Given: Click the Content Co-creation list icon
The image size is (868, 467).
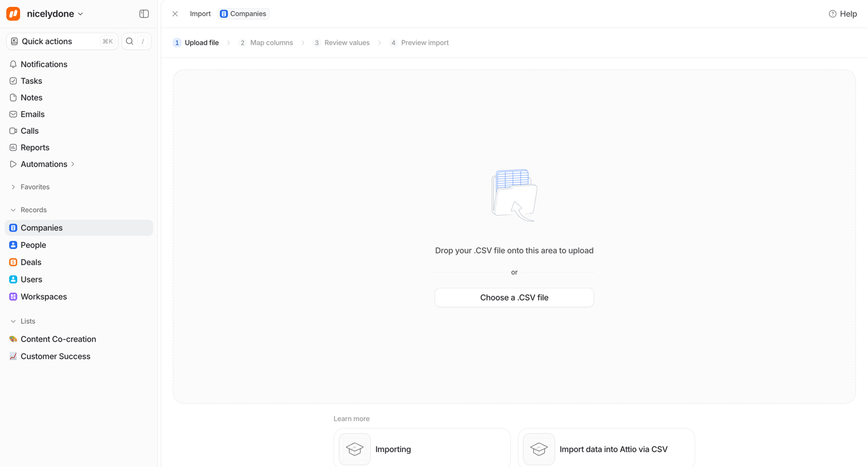Looking at the screenshot, I should coord(13,339).
